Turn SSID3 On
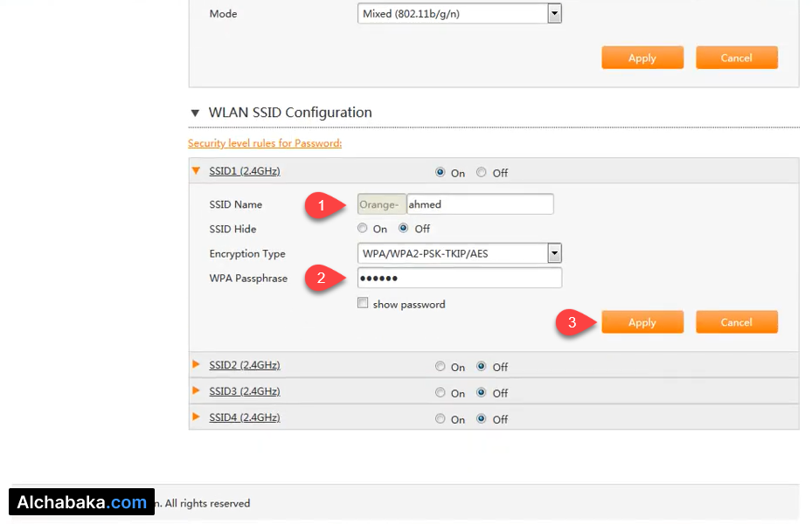This screenshot has width=812, height=524. pos(441,392)
